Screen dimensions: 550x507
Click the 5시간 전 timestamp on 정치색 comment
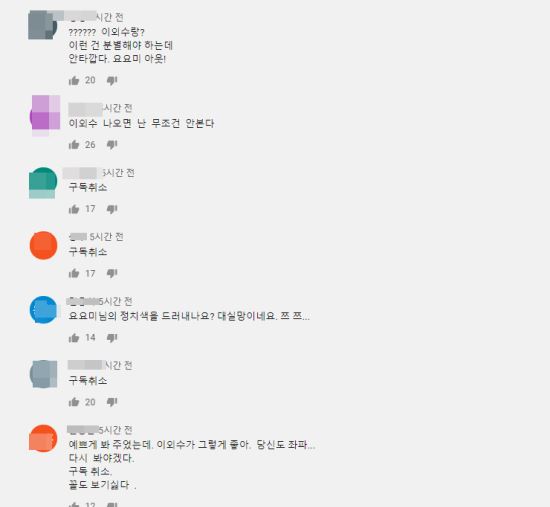[x=115, y=301]
